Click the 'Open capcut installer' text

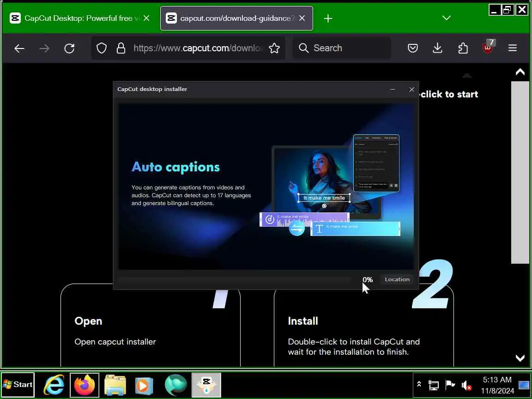(x=115, y=342)
